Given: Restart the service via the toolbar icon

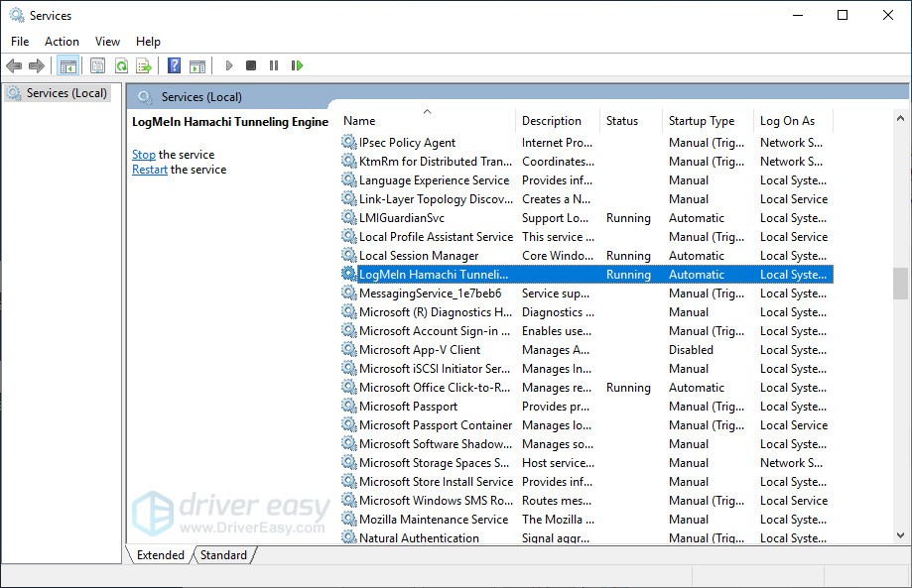Looking at the screenshot, I should point(297,65).
